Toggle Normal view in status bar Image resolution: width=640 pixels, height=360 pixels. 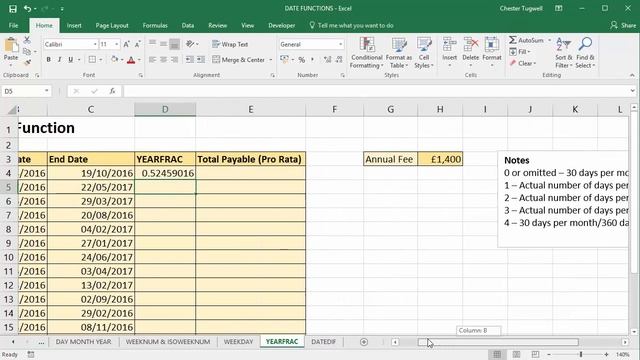497,354
